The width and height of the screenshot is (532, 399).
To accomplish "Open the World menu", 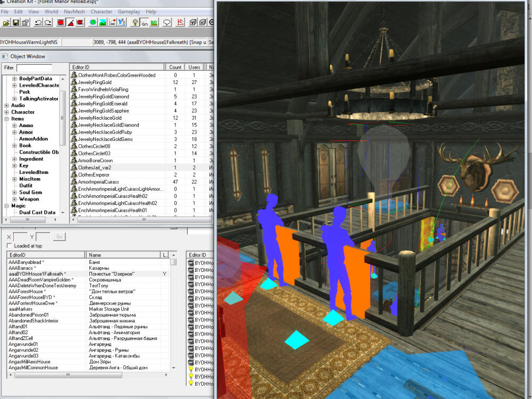I will tap(51, 12).
